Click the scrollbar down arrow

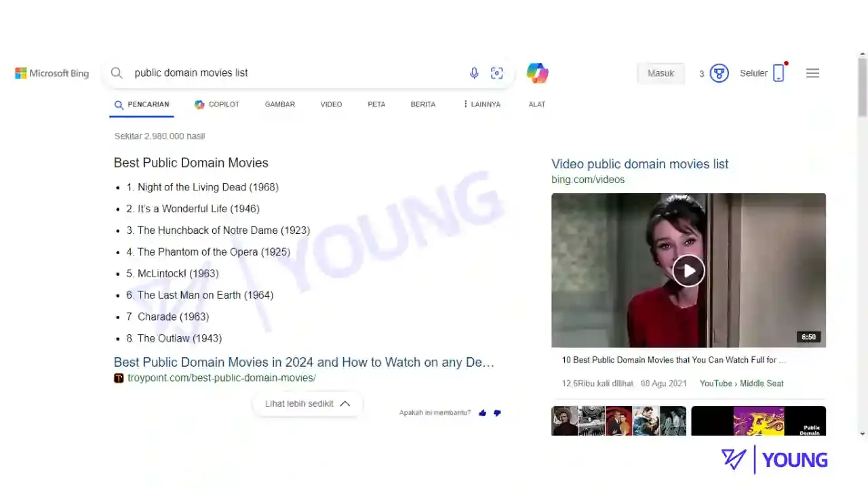[863, 433]
